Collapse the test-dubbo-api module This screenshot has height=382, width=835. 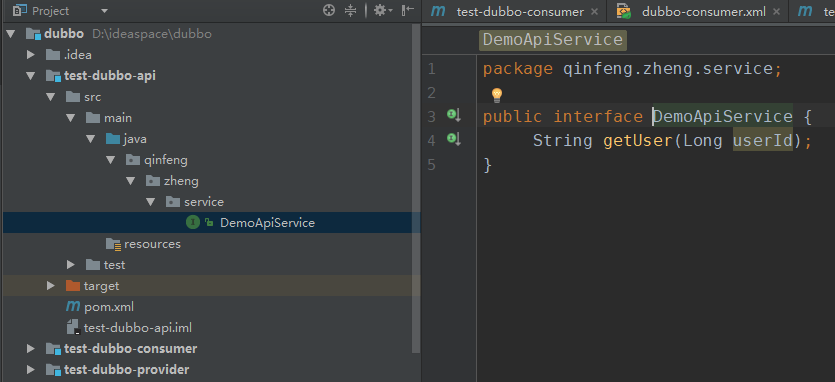tap(31, 76)
